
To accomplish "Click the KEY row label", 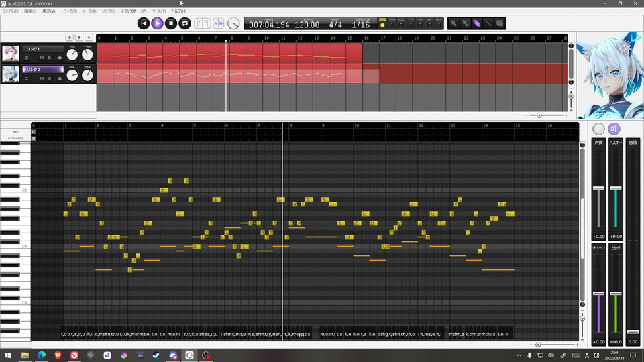I will tap(15, 132).
